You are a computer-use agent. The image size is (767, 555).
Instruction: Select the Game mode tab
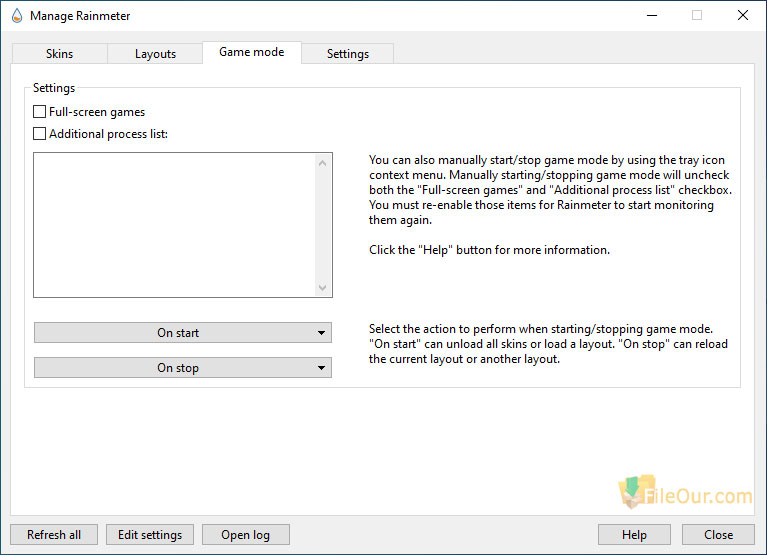tap(251, 52)
